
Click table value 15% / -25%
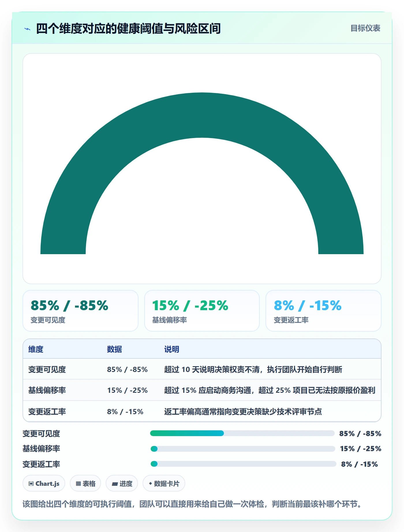[x=127, y=390]
